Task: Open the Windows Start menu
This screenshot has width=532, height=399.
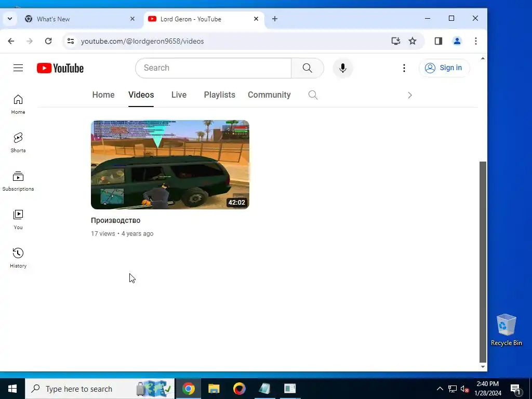Action: (x=12, y=389)
